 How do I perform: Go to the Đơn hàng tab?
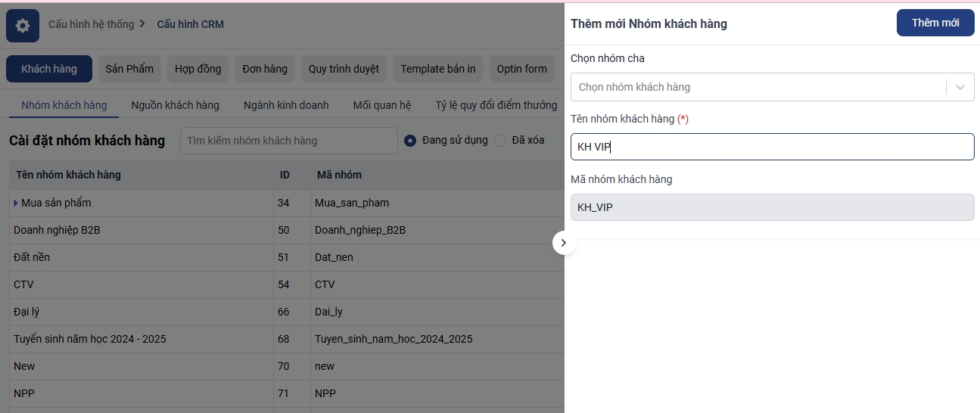[x=264, y=69]
